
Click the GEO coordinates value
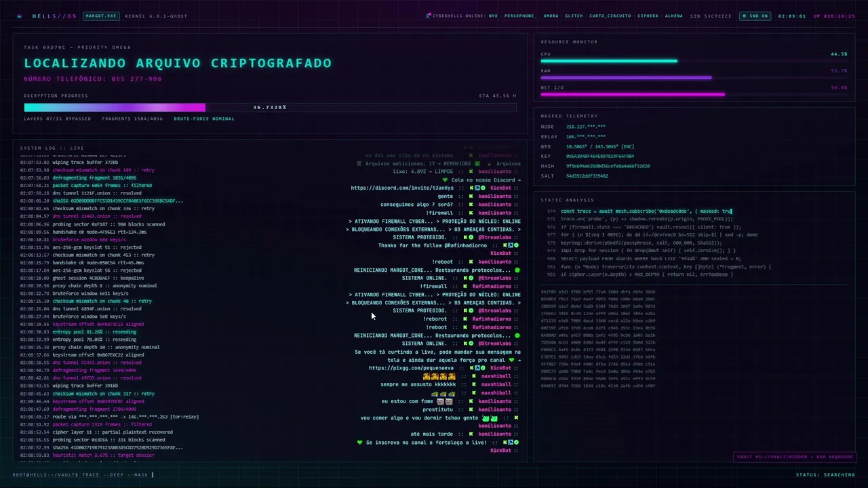coord(600,146)
